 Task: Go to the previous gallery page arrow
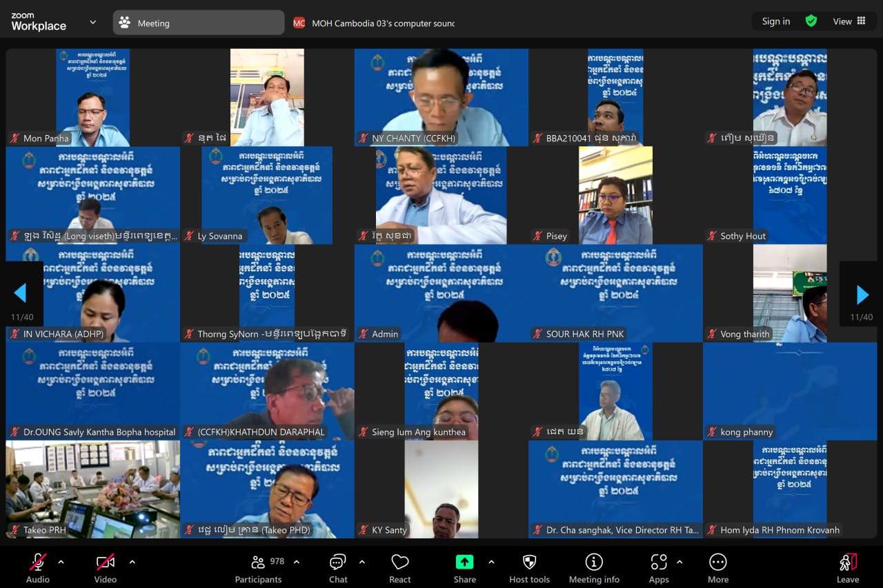(21, 294)
